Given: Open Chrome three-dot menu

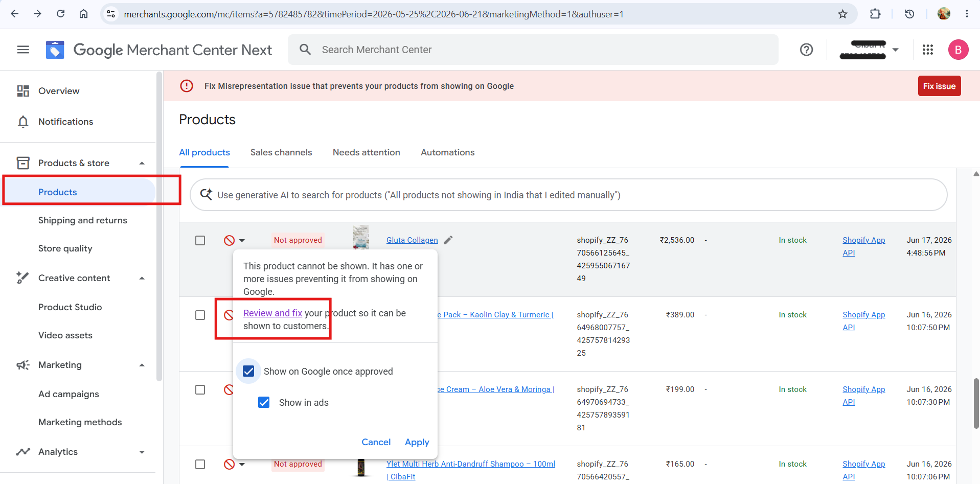Looking at the screenshot, I should (967, 14).
